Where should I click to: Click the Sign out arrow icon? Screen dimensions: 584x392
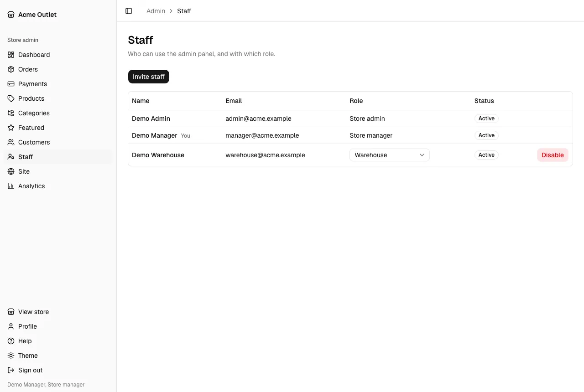click(11, 370)
